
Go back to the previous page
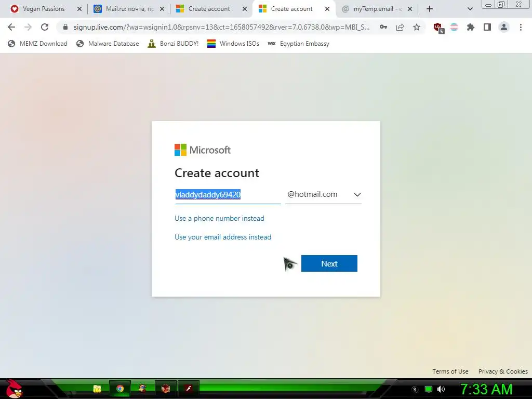(11, 27)
